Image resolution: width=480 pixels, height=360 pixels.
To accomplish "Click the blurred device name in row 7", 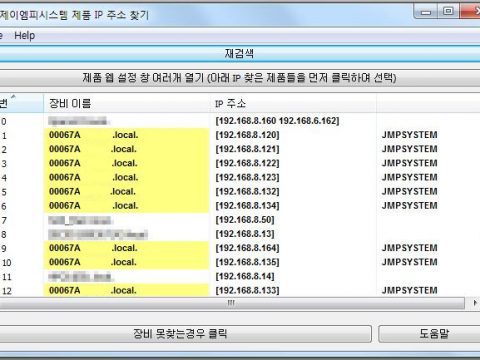I will (x=80, y=220).
